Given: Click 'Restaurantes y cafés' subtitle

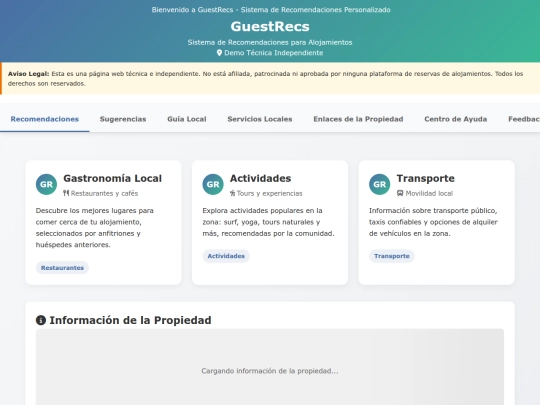Looking at the screenshot, I should pyautogui.click(x=104, y=193).
